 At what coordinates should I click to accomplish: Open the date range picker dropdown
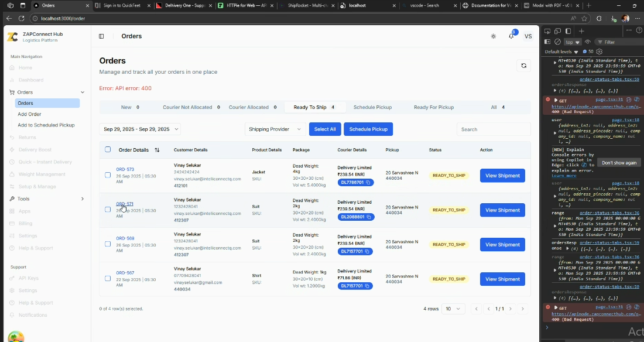point(140,129)
